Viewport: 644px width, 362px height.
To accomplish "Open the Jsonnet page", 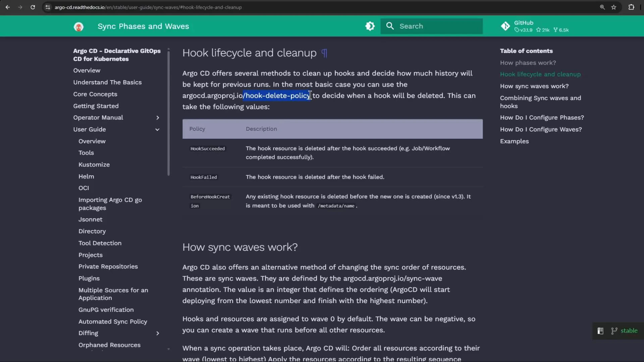I will (x=90, y=220).
